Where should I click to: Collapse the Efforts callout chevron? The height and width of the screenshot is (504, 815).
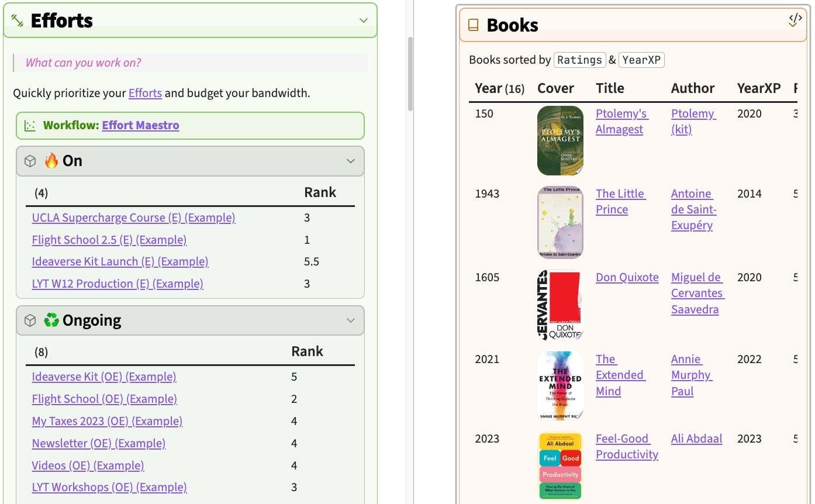pyautogui.click(x=363, y=20)
